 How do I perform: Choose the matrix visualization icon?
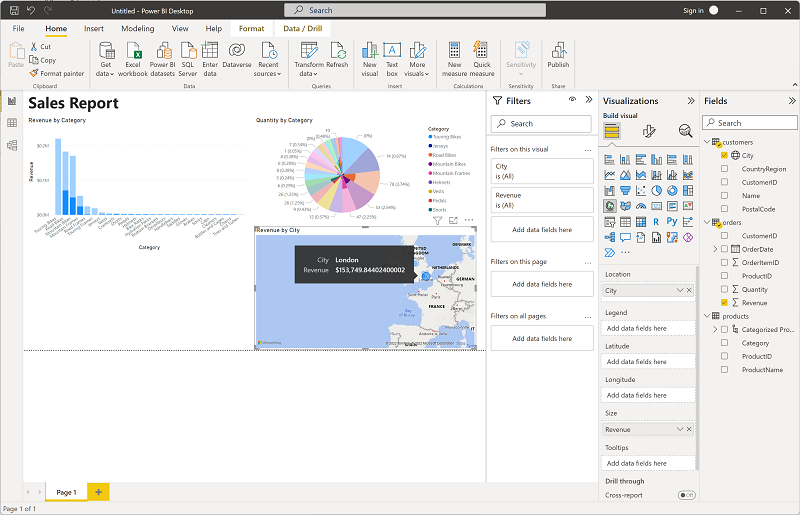pyautogui.click(x=641, y=222)
